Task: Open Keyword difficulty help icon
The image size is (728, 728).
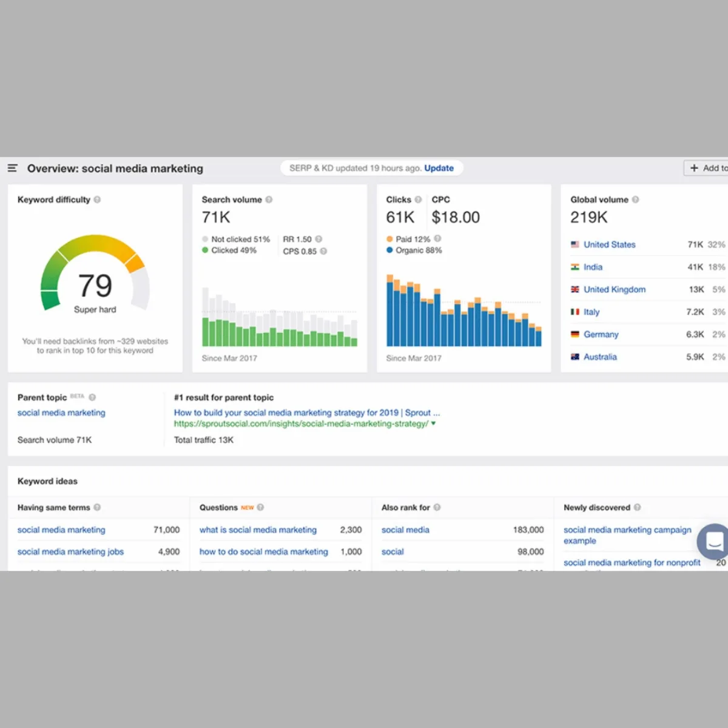Action: click(97, 200)
